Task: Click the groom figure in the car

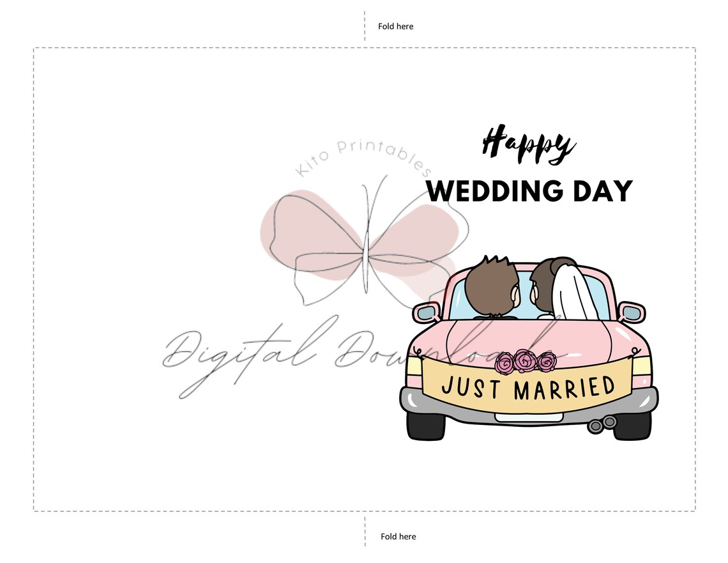Action: click(x=492, y=288)
